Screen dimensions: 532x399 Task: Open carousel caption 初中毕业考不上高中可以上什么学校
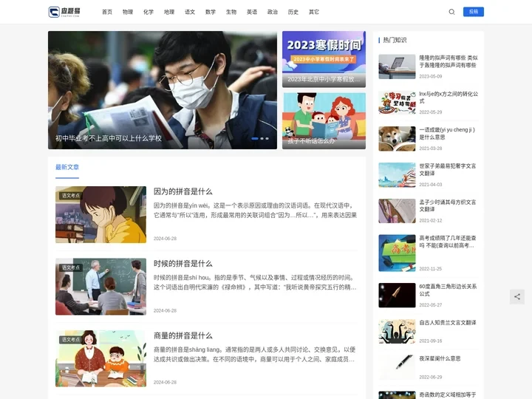(109, 138)
